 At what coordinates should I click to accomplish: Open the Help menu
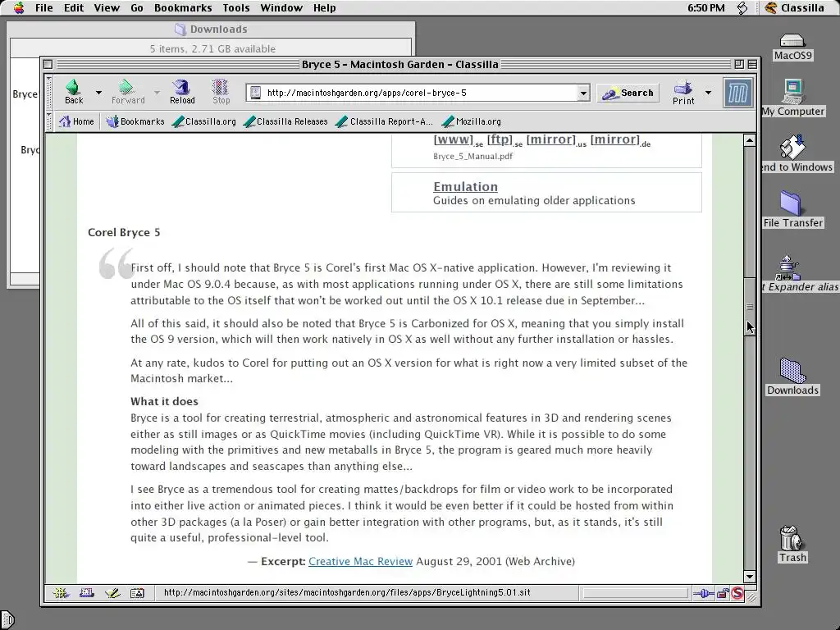coord(324,8)
